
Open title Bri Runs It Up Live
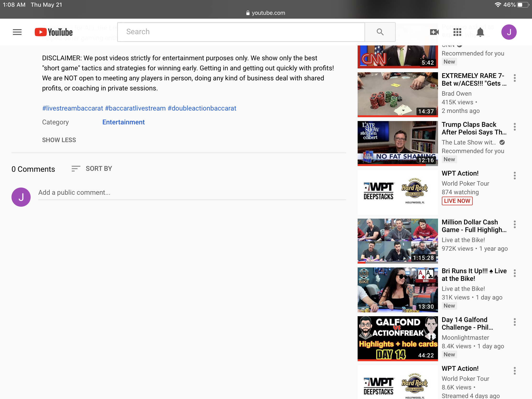point(474,275)
